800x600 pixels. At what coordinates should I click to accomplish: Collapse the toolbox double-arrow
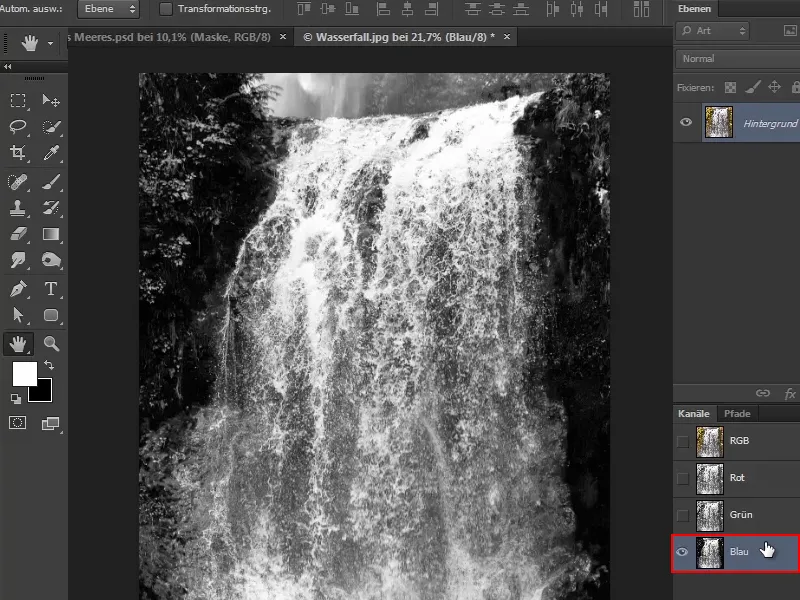[x=7, y=66]
